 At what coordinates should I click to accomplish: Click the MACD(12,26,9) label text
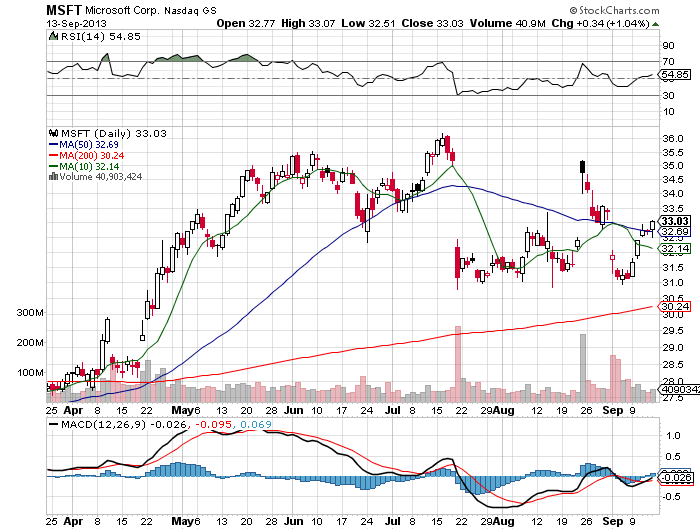(104, 424)
